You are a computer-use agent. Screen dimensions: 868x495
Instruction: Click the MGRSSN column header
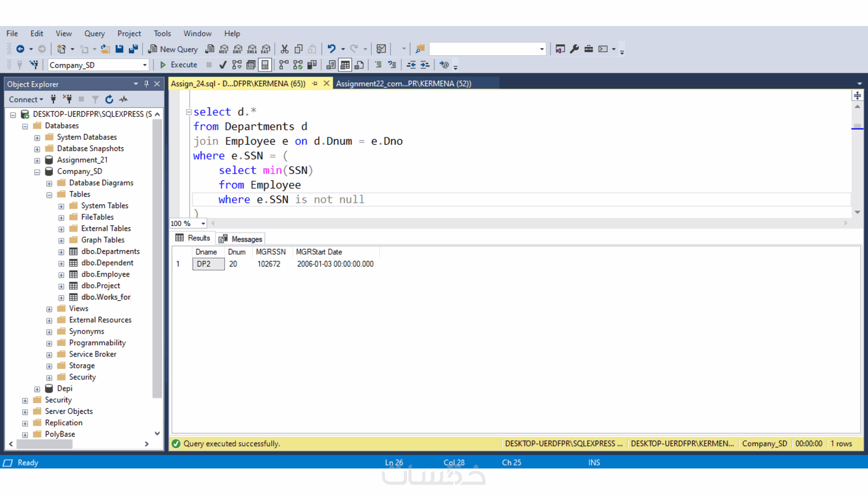click(x=271, y=252)
